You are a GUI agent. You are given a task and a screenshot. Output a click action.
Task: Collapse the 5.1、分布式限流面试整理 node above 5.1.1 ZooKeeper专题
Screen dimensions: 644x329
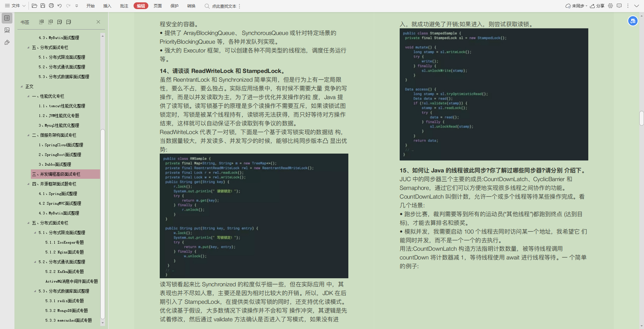(35, 233)
